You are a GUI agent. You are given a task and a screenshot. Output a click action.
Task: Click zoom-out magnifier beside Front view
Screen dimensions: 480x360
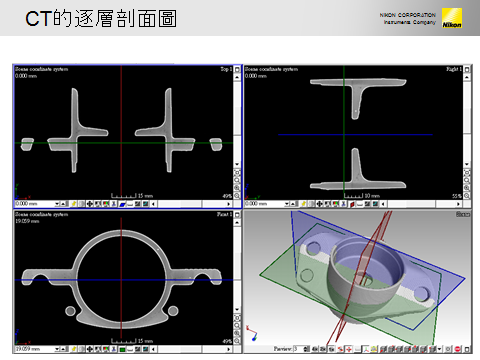coord(237,341)
